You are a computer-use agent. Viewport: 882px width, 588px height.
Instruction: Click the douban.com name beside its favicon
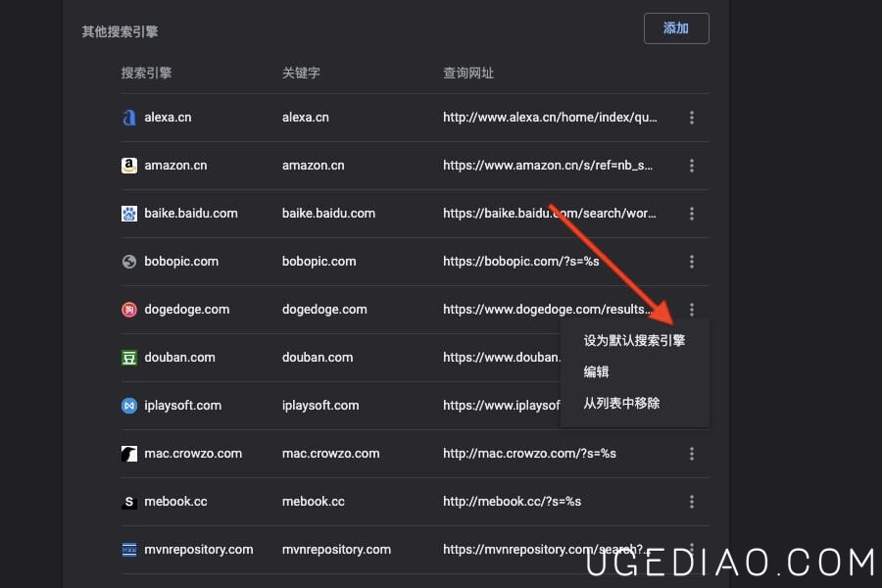pos(179,358)
